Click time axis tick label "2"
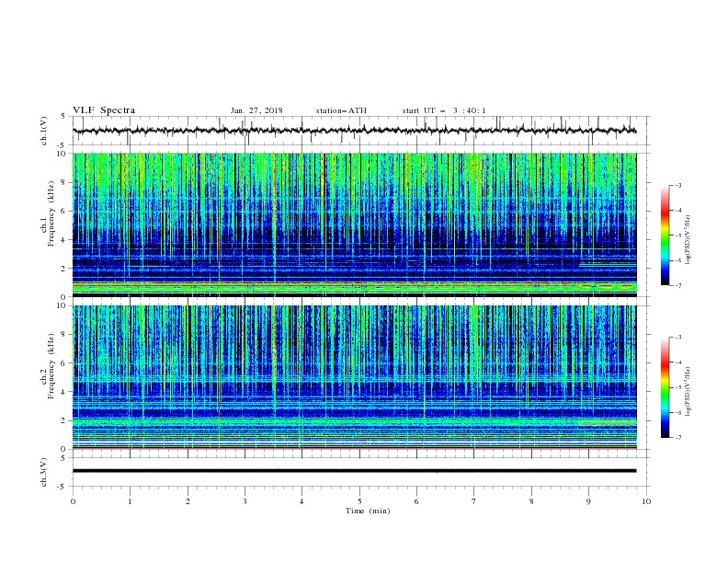This screenshot has height=563, width=728. click(x=188, y=501)
